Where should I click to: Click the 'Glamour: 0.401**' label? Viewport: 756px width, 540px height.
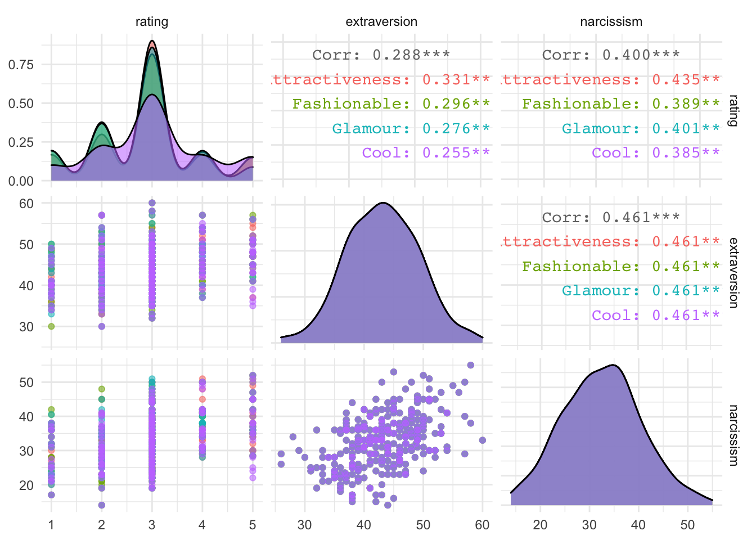(641, 129)
